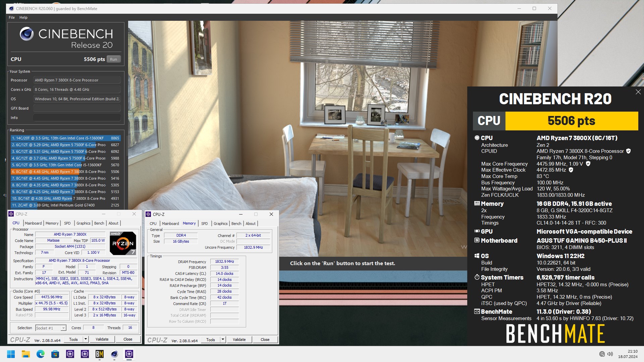644x362 pixels.
Task: Click the Motherboard section icon in BenchMate
Action: point(477,240)
